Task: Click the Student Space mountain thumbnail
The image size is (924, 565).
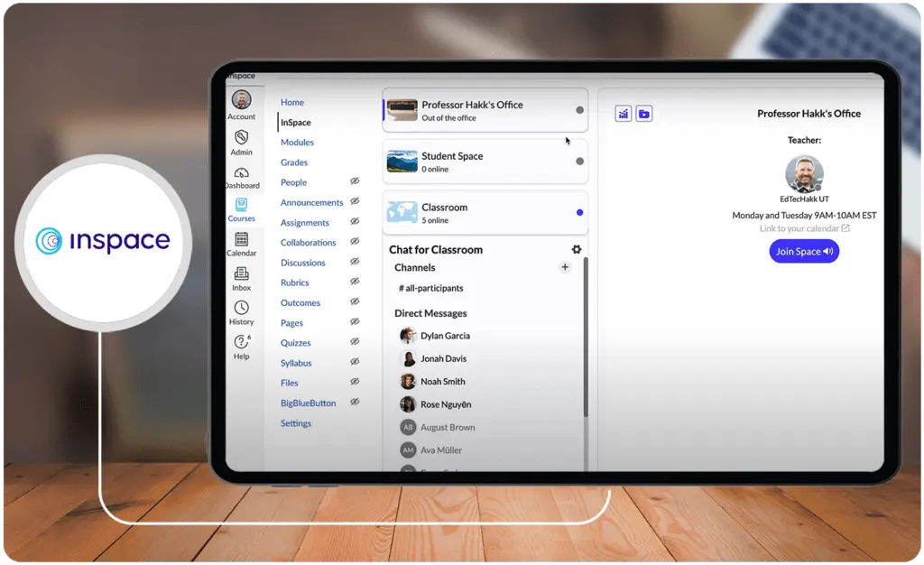Action: pos(402,162)
